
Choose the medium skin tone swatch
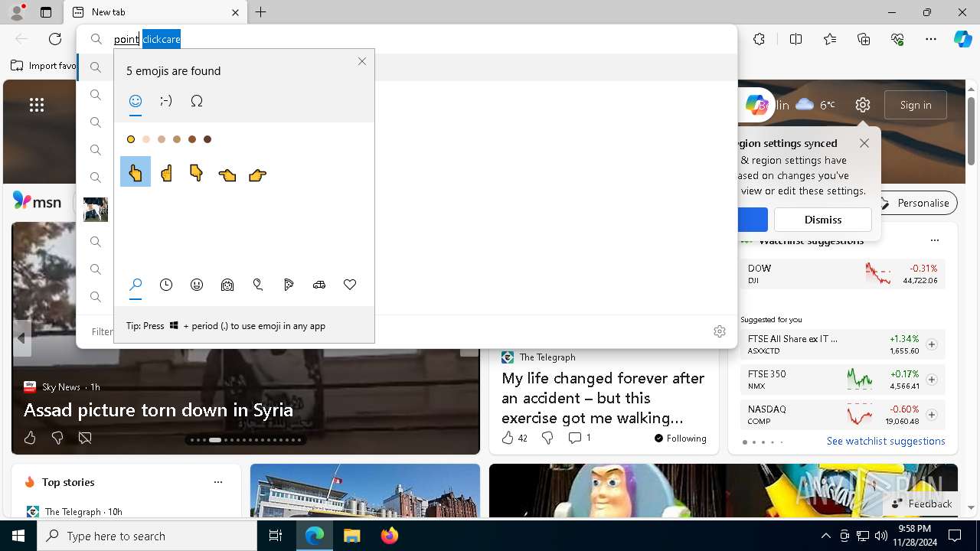(x=177, y=139)
